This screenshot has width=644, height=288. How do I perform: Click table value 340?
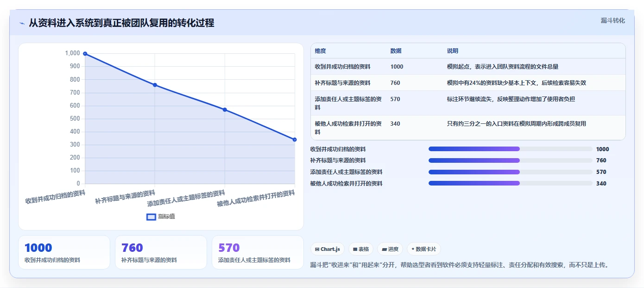[395, 124]
